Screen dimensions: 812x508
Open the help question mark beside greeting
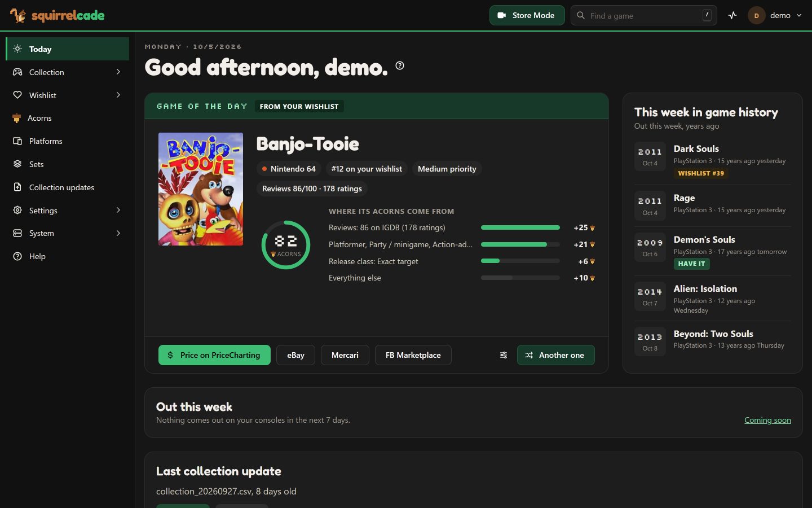tap(400, 65)
